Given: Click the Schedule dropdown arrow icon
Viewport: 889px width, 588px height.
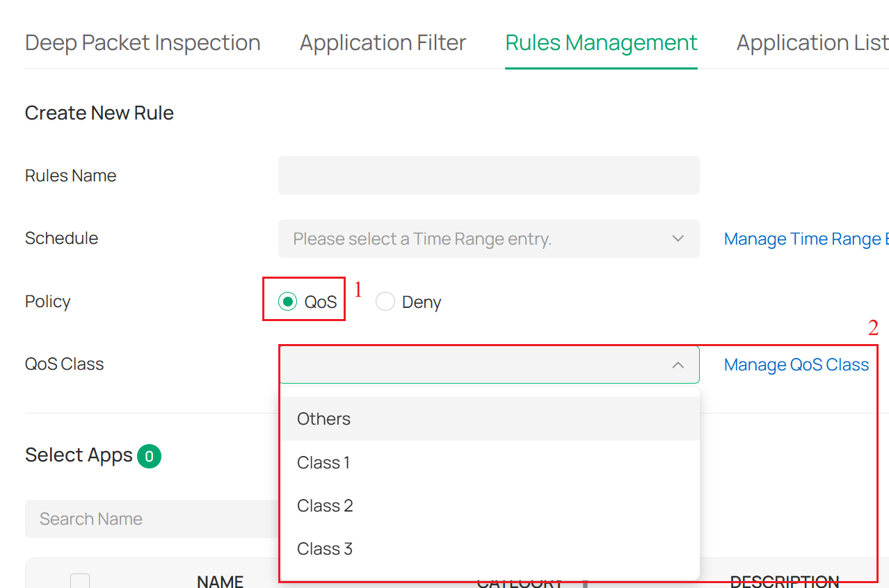Looking at the screenshot, I should pos(678,238).
